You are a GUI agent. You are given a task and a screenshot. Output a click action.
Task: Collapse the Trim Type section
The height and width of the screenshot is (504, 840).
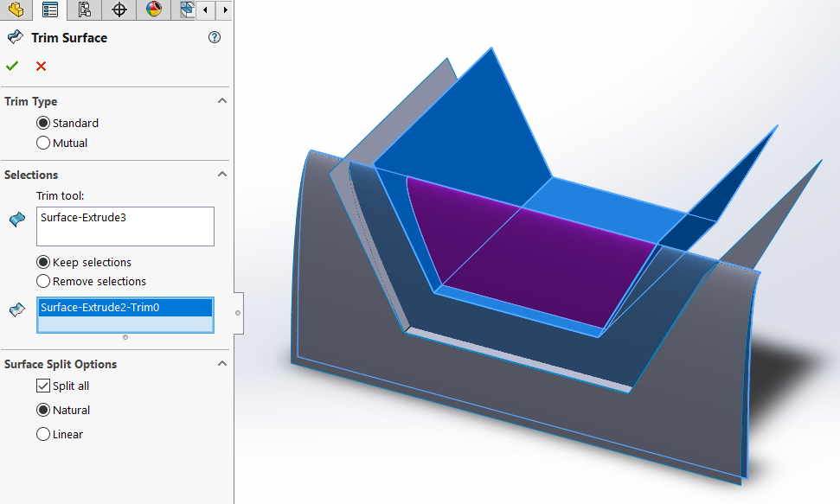[x=222, y=100]
